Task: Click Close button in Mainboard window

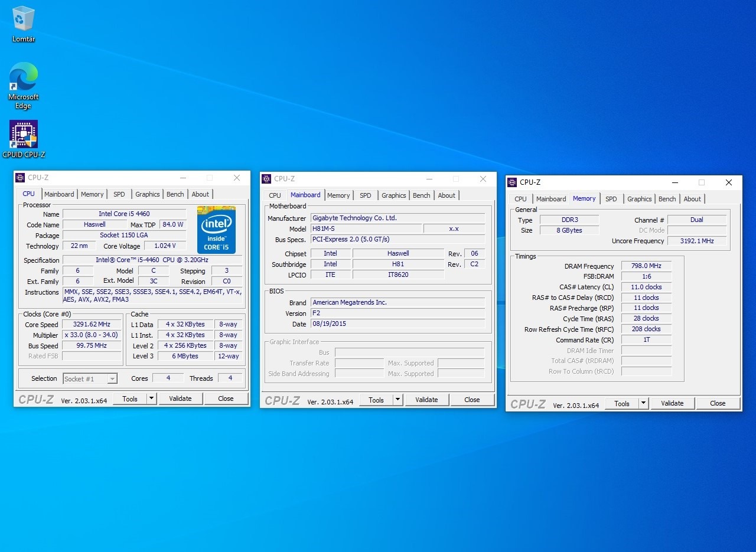Action: (x=472, y=400)
